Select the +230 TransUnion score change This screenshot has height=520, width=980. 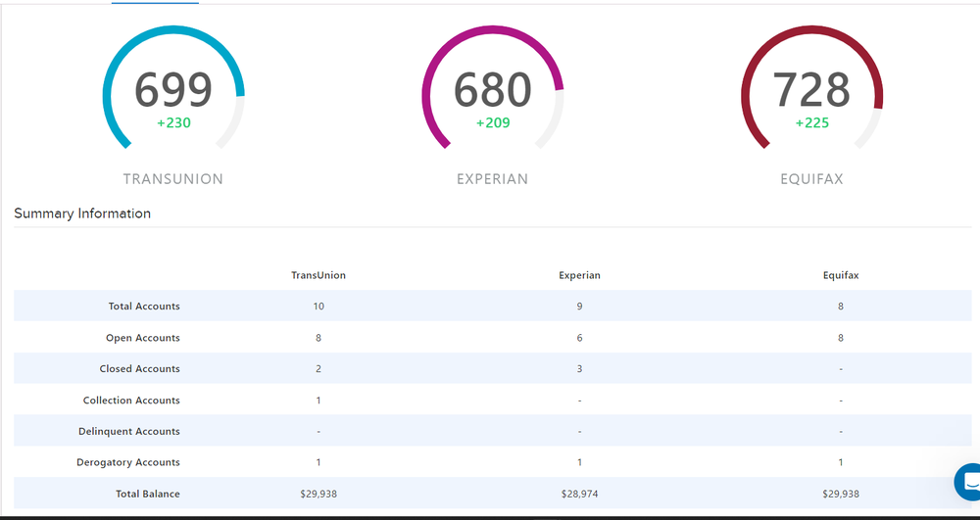[173, 123]
